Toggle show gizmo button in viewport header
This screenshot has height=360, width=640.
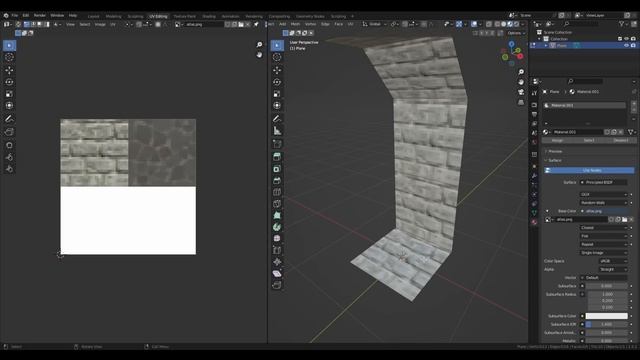click(x=459, y=24)
